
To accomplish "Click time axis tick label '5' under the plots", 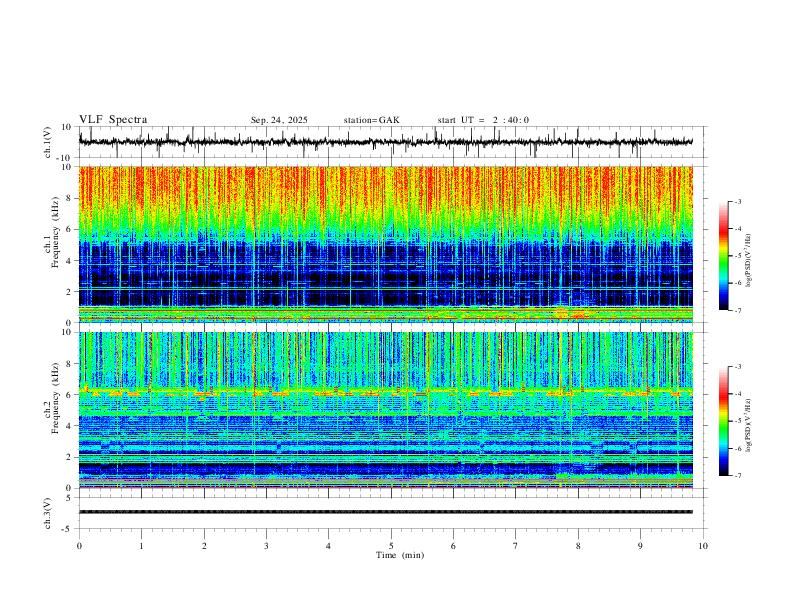I will coord(391,546).
